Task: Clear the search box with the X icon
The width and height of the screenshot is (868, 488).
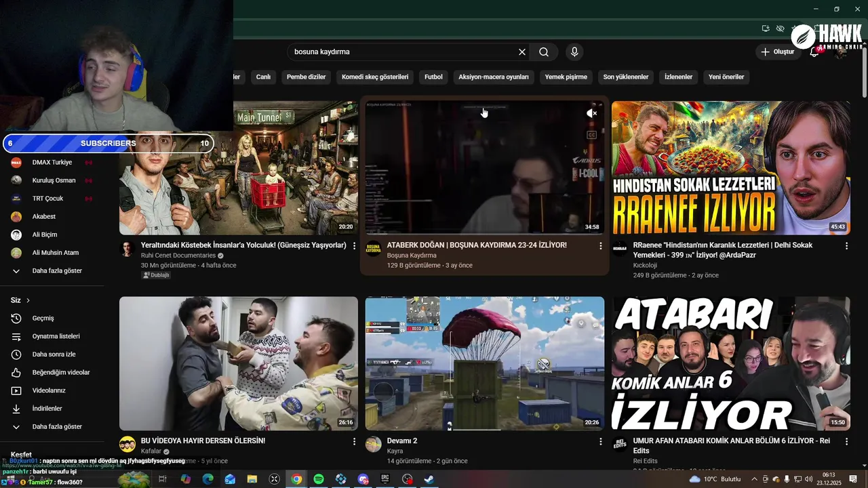Action: 522,52
